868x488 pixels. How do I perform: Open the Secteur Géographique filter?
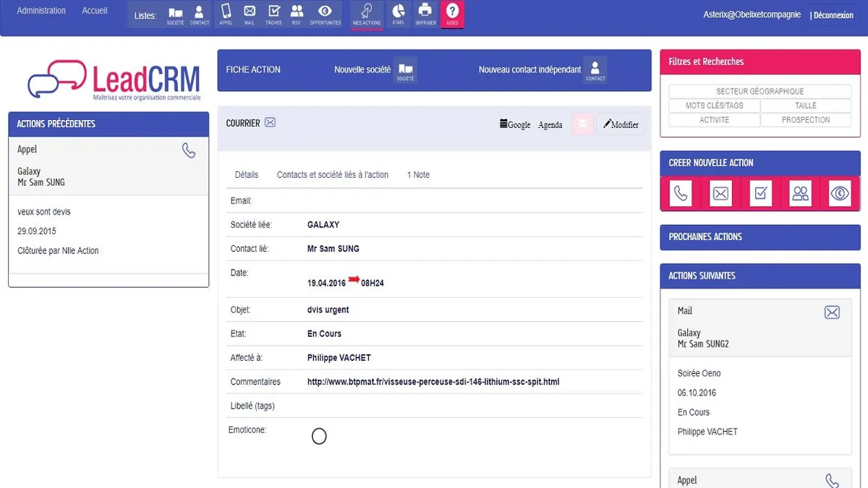click(760, 91)
